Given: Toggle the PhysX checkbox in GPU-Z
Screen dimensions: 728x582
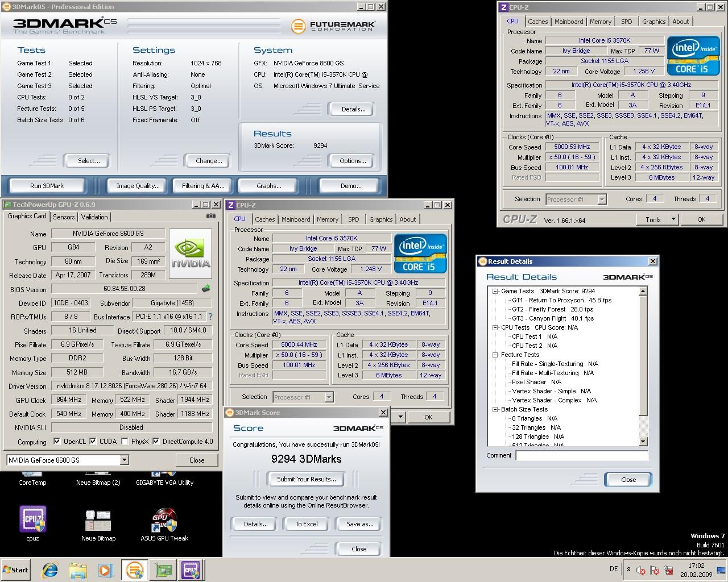Looking at the screenshot, I should (125, 441).
